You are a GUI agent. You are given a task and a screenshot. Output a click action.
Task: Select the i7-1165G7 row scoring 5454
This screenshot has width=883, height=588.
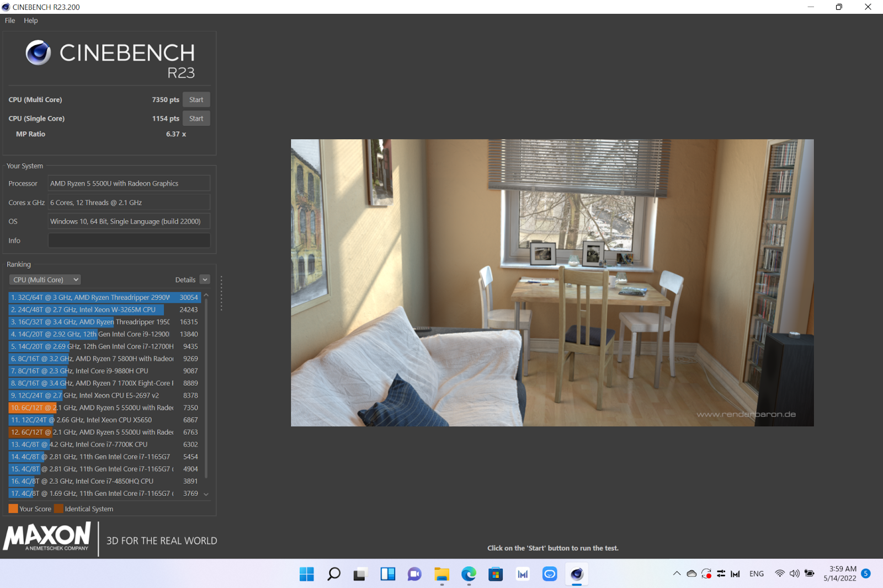pyautogui.click(x=104, y=457)
